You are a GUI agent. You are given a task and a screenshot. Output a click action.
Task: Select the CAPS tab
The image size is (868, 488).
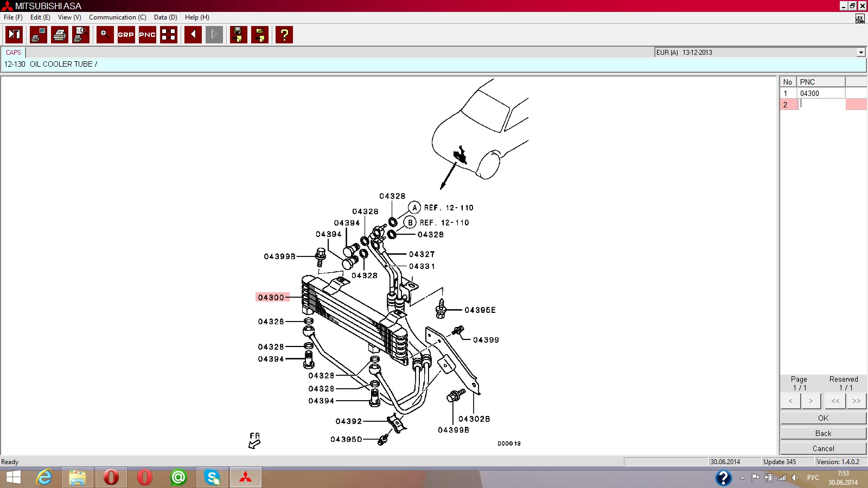14,53
